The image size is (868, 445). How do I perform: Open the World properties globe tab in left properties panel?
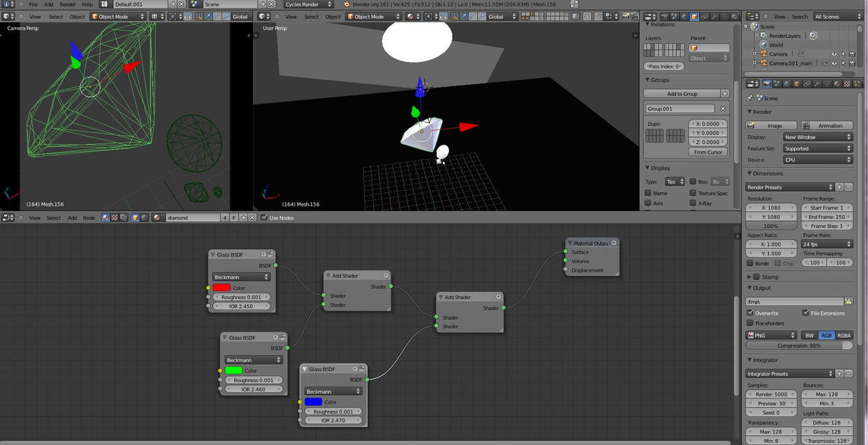click(x=684, y=17)
